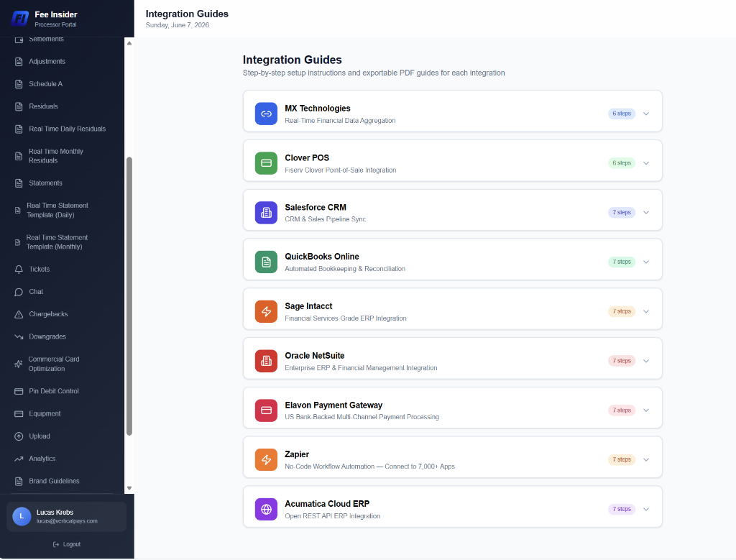Screen dimensions: 736x560
Task: Click the Salesforce CRM building icon
Action: tap(266, 213)
